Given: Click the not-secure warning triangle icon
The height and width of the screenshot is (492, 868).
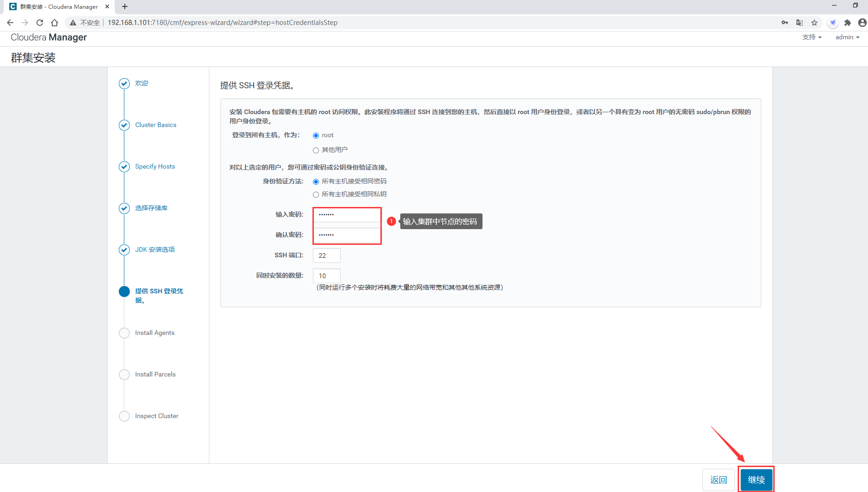Looking at the screenshot, I should coord(73,23).
